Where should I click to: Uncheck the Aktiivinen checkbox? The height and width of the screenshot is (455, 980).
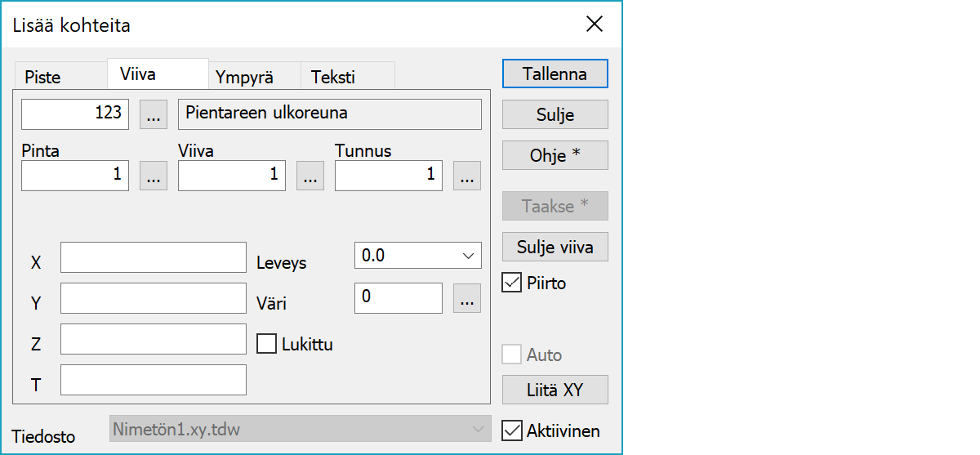(512, 430)
